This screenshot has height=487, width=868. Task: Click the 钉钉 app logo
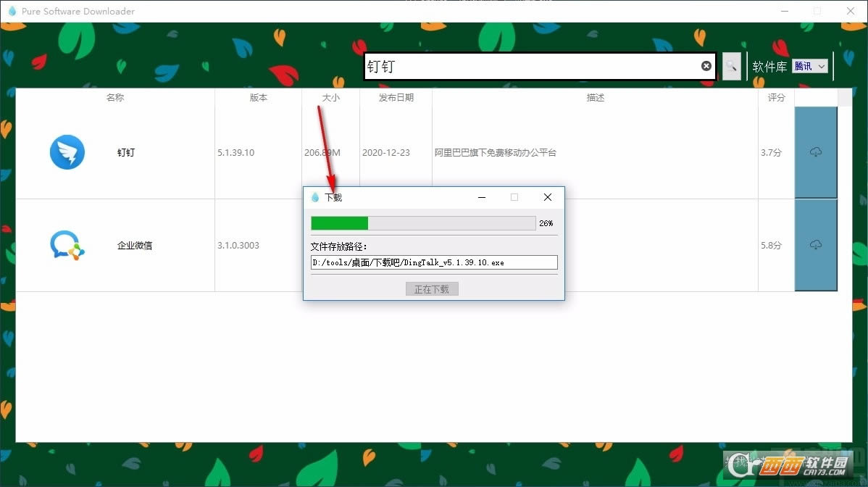click(x=67, y=152)
